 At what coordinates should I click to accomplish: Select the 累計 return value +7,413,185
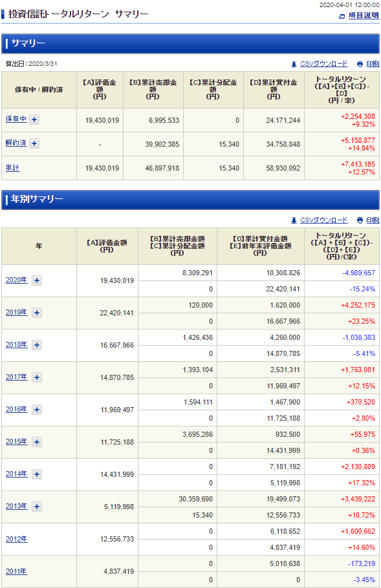pyautogui.click(x=358, y=164)
